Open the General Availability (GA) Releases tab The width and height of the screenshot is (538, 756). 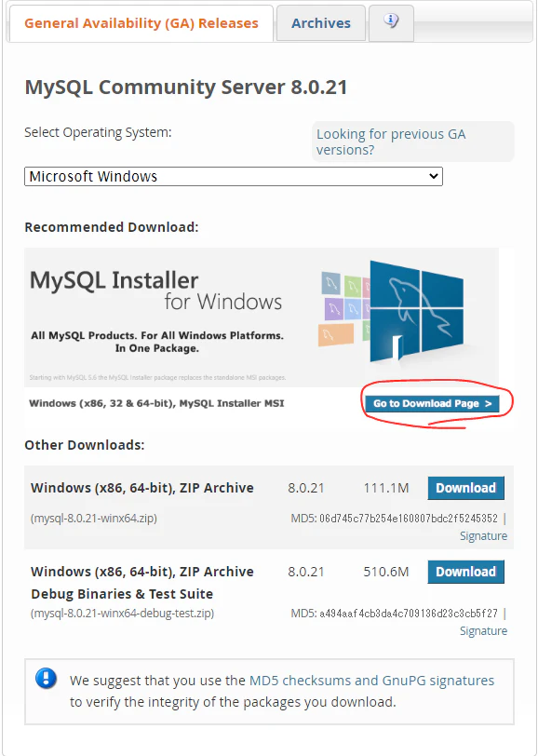141,23
